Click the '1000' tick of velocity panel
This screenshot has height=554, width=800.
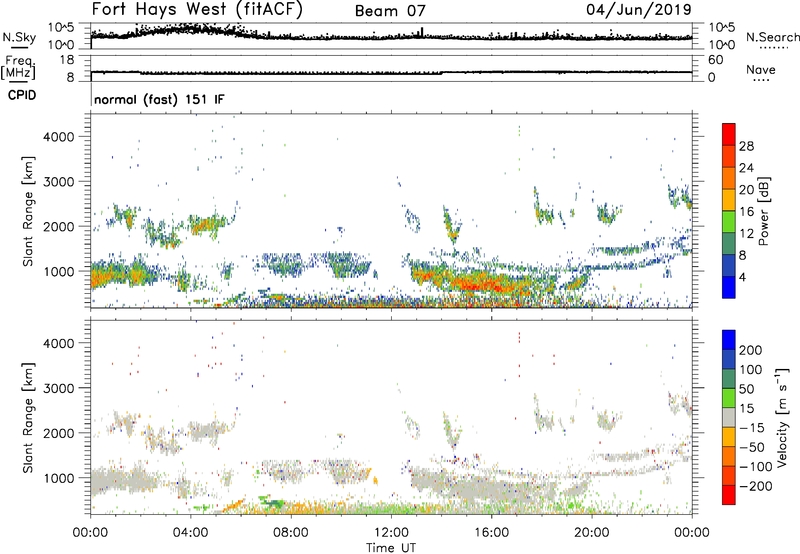[x=58, y=478]
